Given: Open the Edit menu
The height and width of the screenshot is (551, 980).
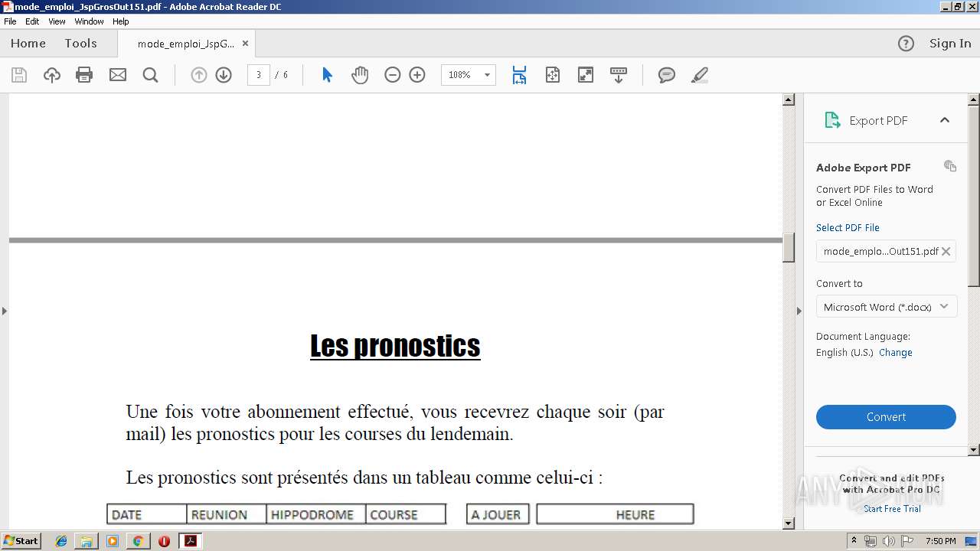Looking at the screenshot, I should point(32,21).
